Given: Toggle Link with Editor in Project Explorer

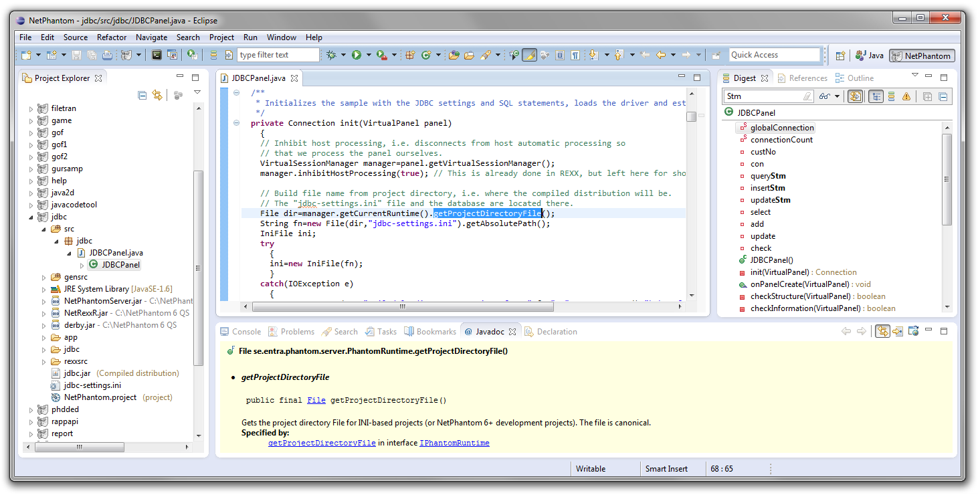Looking at the screenshot, I should click(x=157, y=96).
